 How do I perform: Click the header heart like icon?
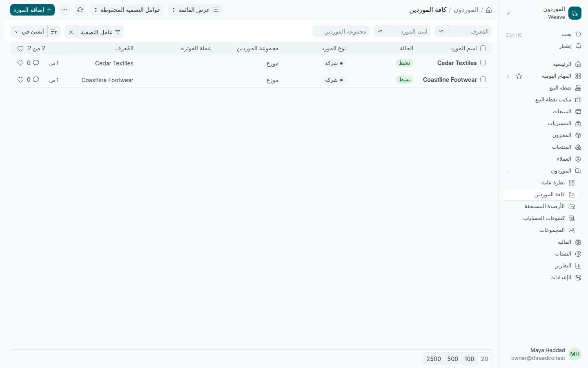[20, 49]
